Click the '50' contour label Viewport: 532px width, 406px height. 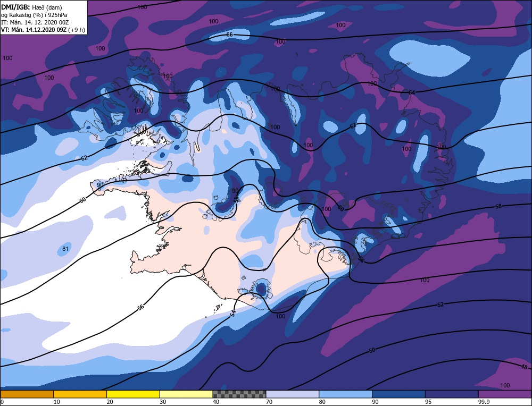tap(372, 350)
